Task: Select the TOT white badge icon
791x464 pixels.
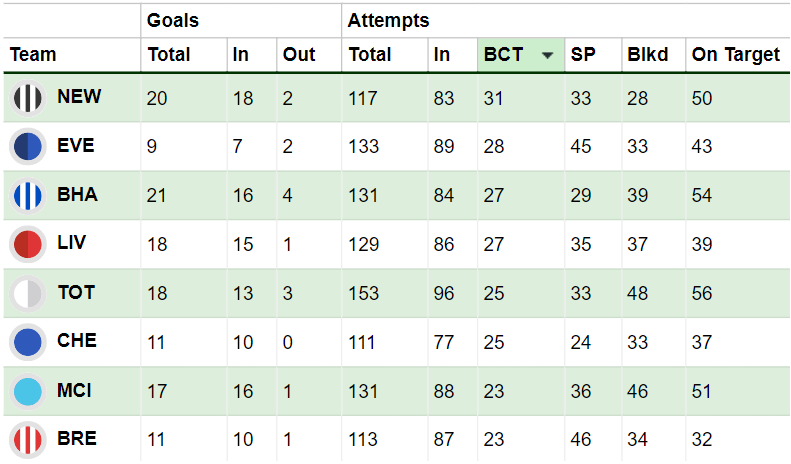Action: click(28, 293)
